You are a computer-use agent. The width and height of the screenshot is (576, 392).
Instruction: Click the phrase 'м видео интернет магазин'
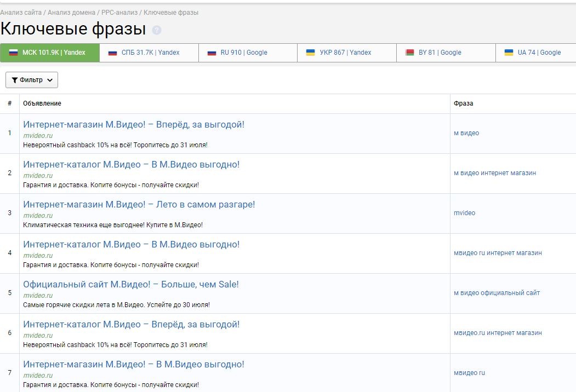tap(495, 173)
